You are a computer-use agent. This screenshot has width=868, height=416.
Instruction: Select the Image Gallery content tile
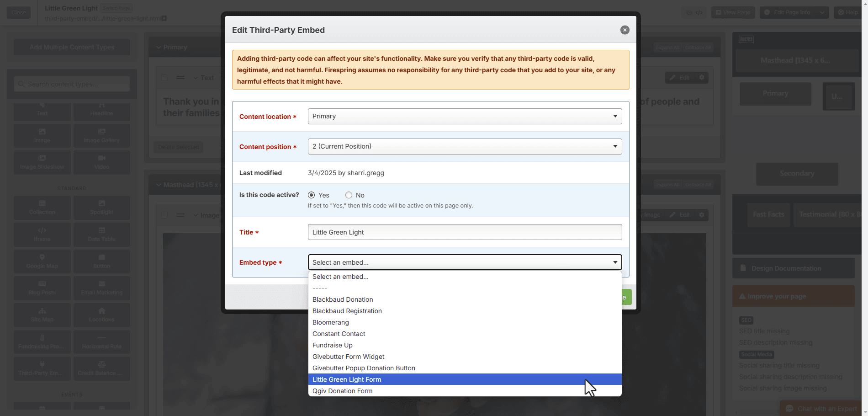(102, 136)
